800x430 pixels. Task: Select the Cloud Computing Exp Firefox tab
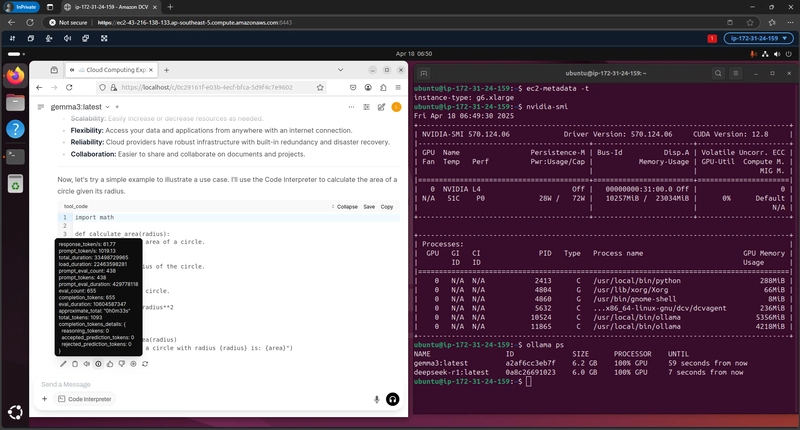pos(112,70)
